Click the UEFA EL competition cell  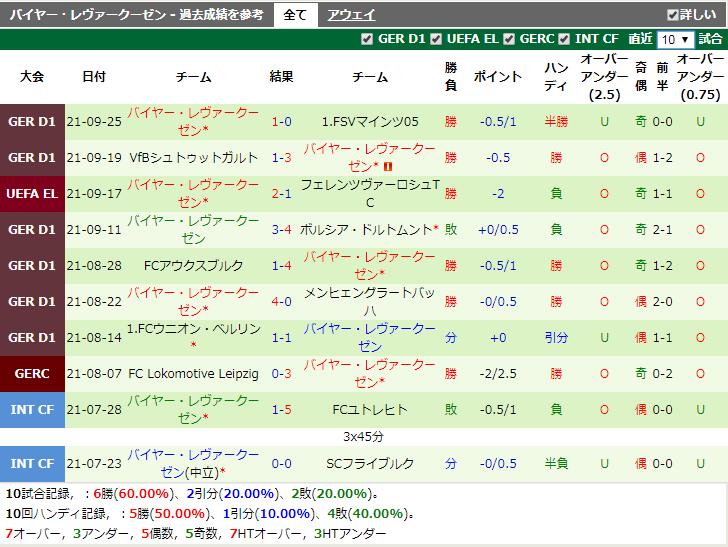click(x=32, y=194)
